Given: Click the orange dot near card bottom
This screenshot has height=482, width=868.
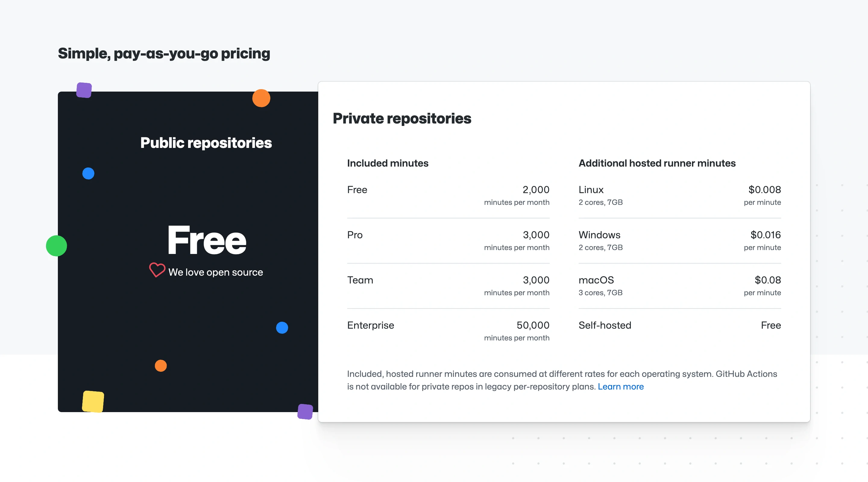Looking at the screenshot, I should (x=161, y=366).
